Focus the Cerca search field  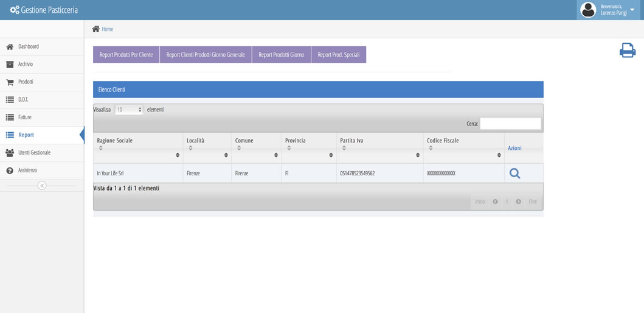tap(510, 124)
